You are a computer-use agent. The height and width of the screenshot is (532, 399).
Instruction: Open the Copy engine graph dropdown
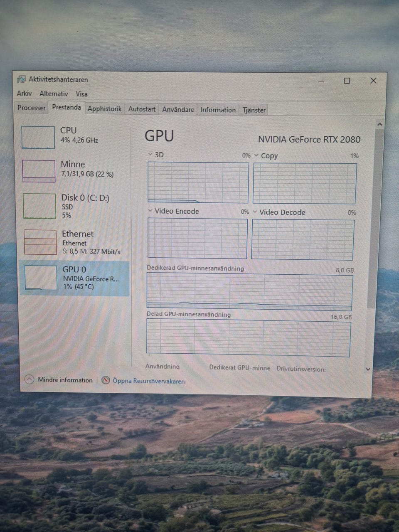click(256, 156)
